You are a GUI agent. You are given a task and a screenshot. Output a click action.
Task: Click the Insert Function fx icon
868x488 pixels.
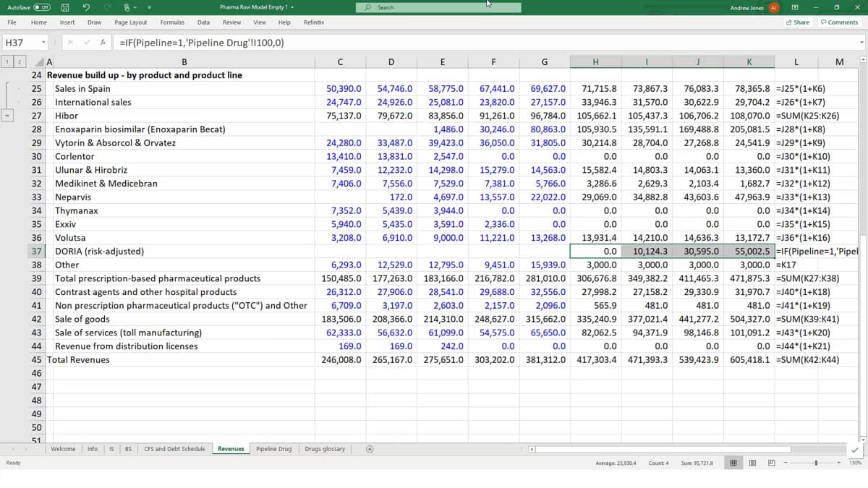(103, 43)
